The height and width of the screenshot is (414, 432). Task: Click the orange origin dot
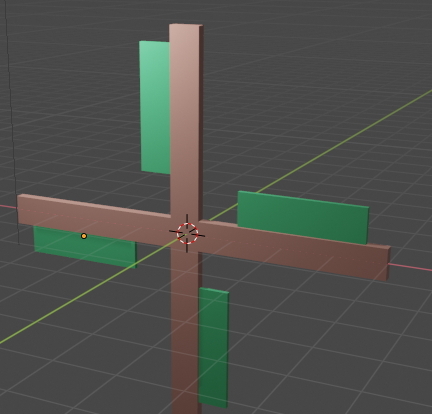(84, 236)
